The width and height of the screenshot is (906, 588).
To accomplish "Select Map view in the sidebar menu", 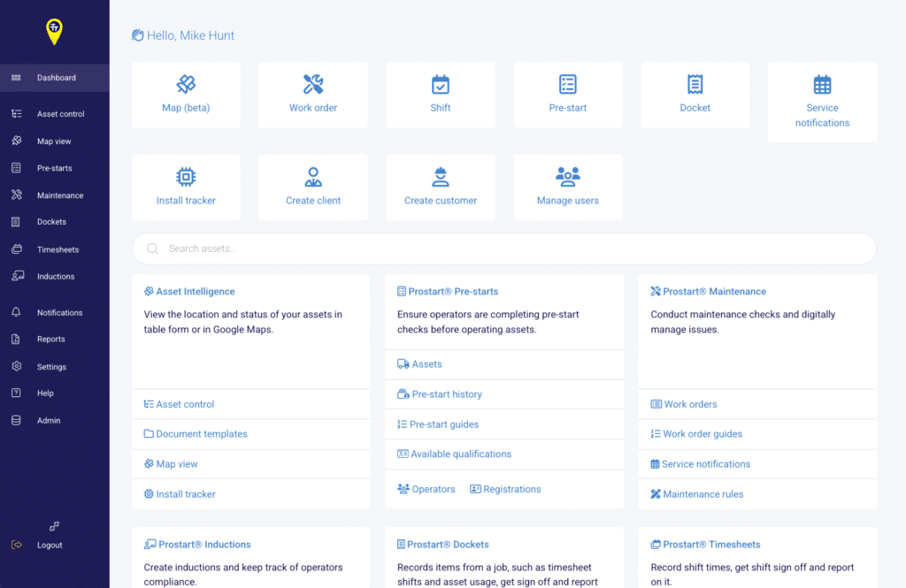I will click(x=54, y=141).
